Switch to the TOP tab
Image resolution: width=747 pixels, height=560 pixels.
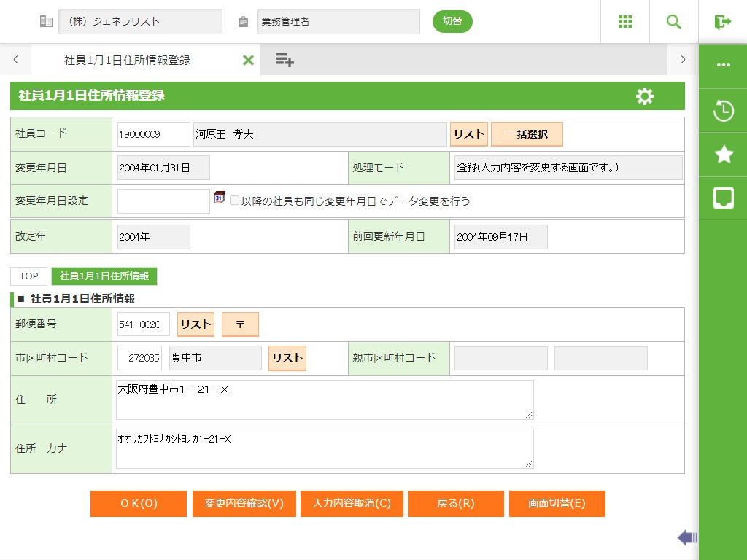pos(29,276)
